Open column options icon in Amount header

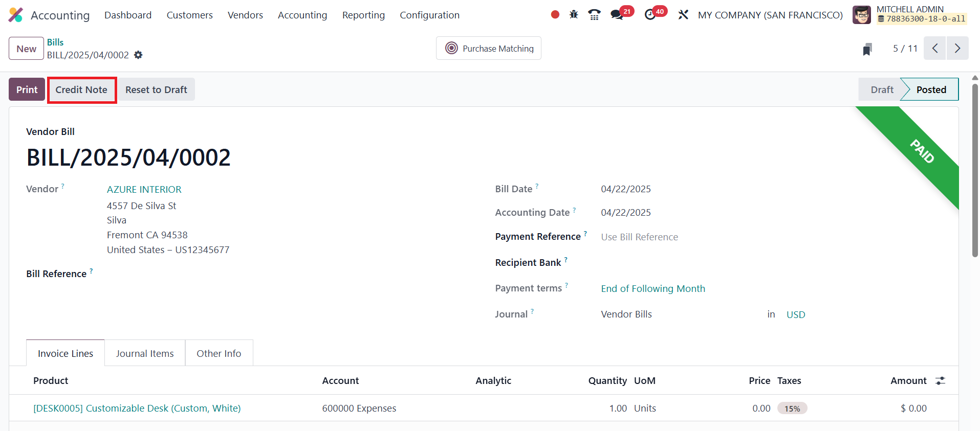(x=940, y=381)
